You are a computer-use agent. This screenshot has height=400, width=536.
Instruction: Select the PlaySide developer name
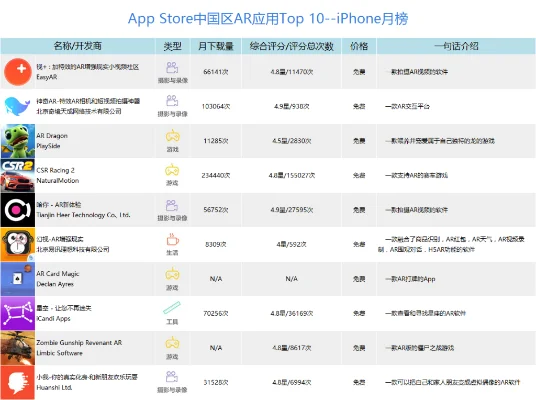tap(49, 146)
